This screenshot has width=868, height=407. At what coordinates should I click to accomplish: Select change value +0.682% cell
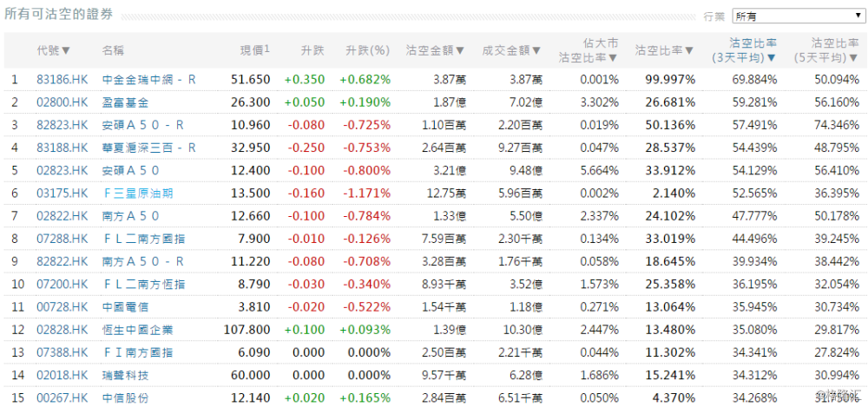[x=365, y=80]
